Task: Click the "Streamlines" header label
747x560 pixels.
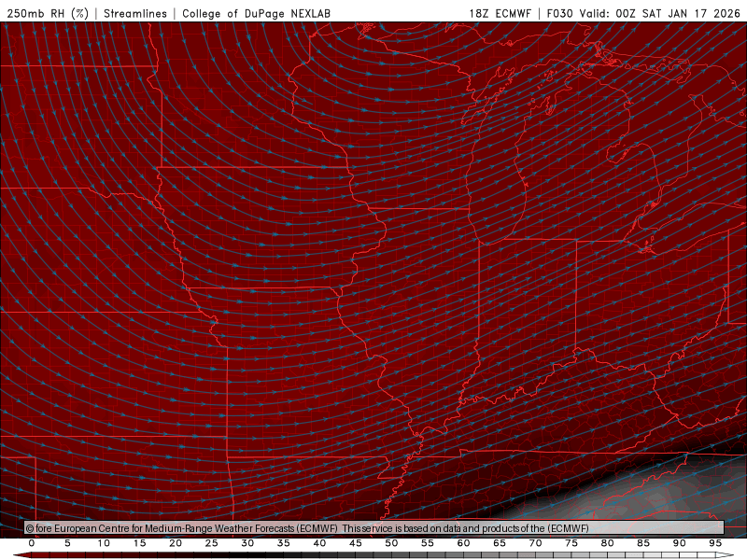Action: [135, 13]
